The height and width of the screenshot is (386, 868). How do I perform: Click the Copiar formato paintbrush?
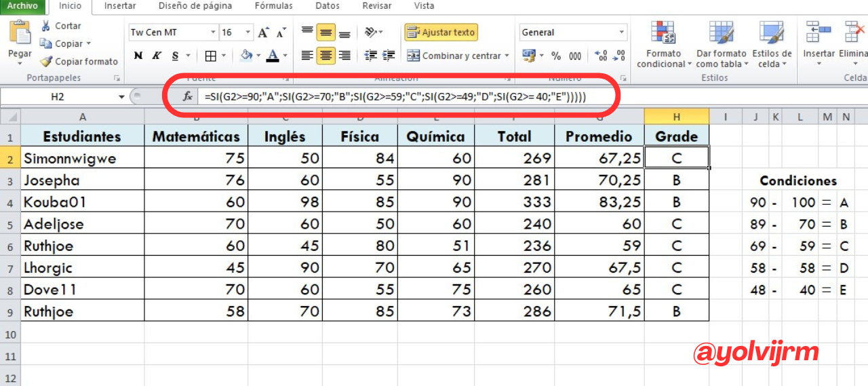tap(45, 61)
